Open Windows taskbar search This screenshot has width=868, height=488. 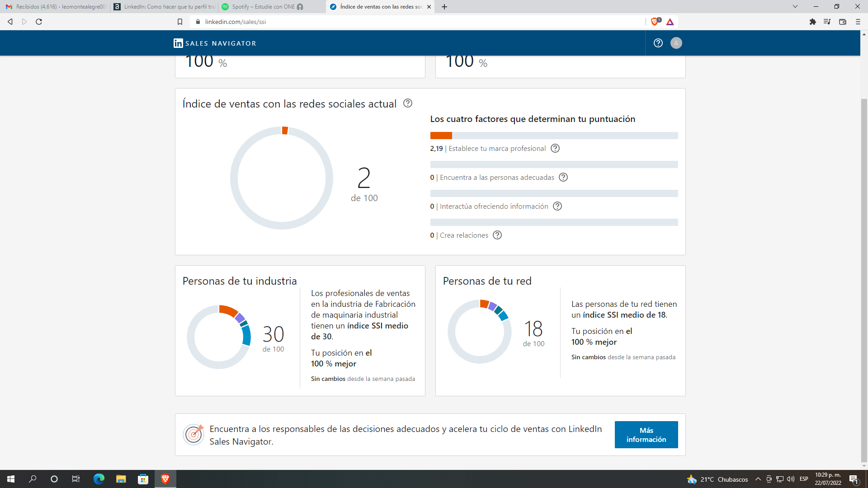pyautogui.click(x=33, y=479)
